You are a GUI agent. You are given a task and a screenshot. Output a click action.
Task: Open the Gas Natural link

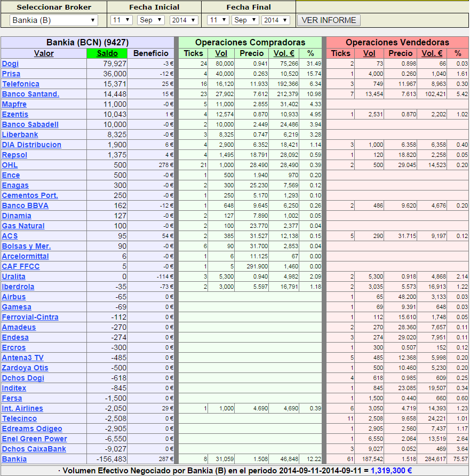click(23, 226)
